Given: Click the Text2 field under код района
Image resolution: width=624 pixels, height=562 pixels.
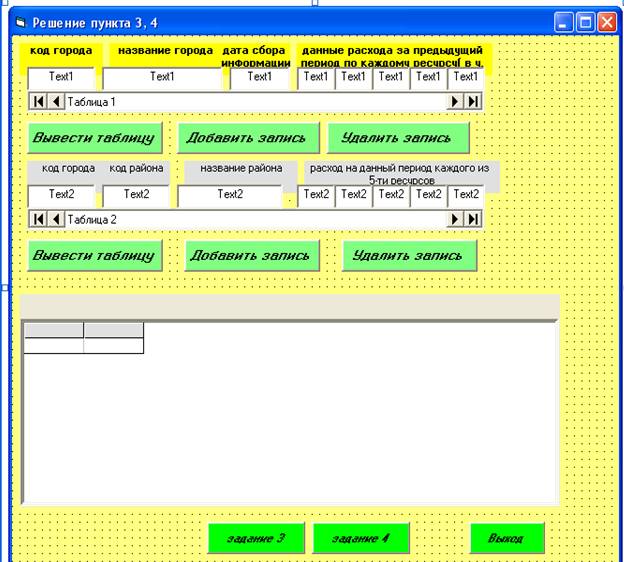Looking at the screenshot, I should tap(136, 195).
